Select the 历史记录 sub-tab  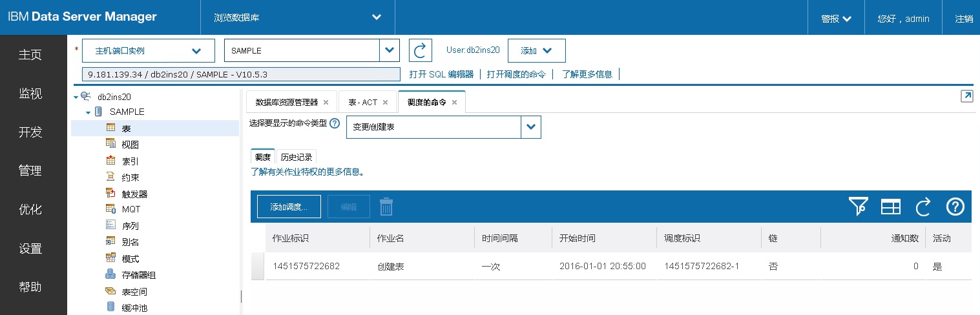pos(297,157)
